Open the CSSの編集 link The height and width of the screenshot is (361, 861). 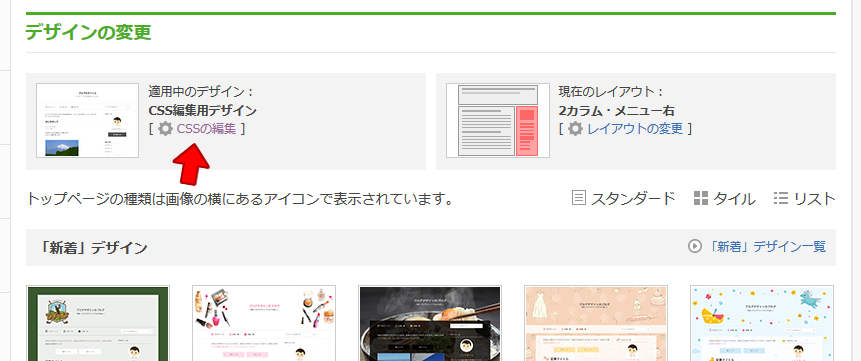(206, 129)
